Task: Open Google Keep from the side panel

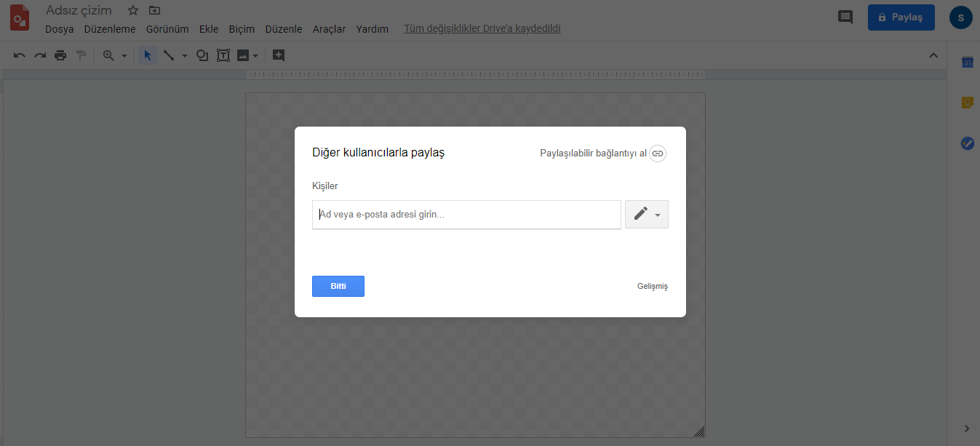Action: pos(967,103)
